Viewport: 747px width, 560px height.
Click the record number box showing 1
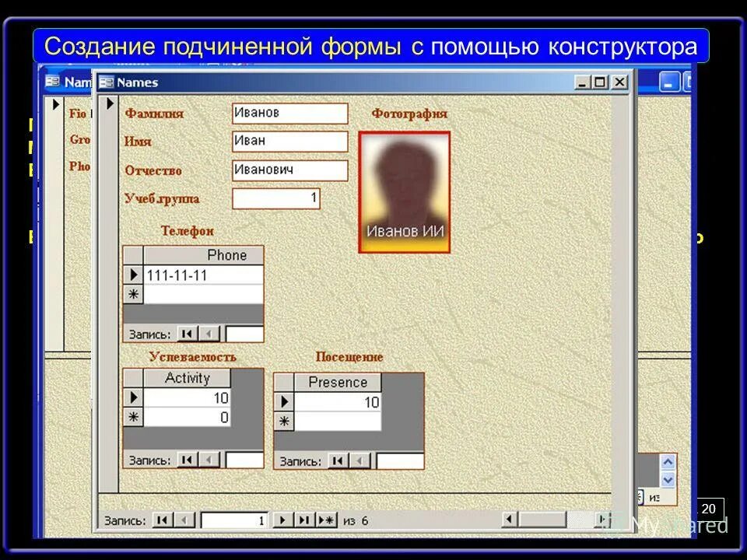pos(233,519)
